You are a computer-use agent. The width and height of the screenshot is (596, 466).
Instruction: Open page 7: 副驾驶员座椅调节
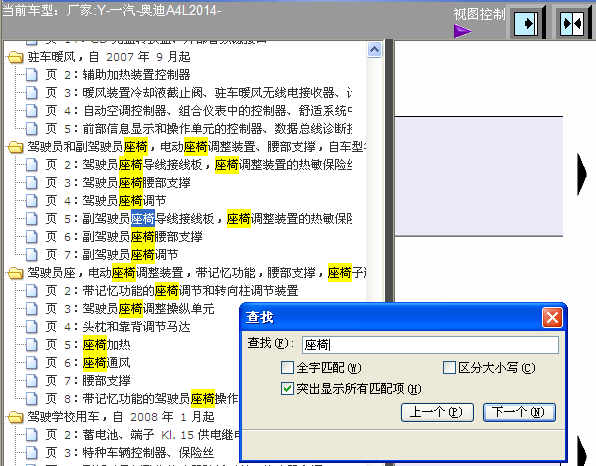pyautogui.click(x=112, y=255)
